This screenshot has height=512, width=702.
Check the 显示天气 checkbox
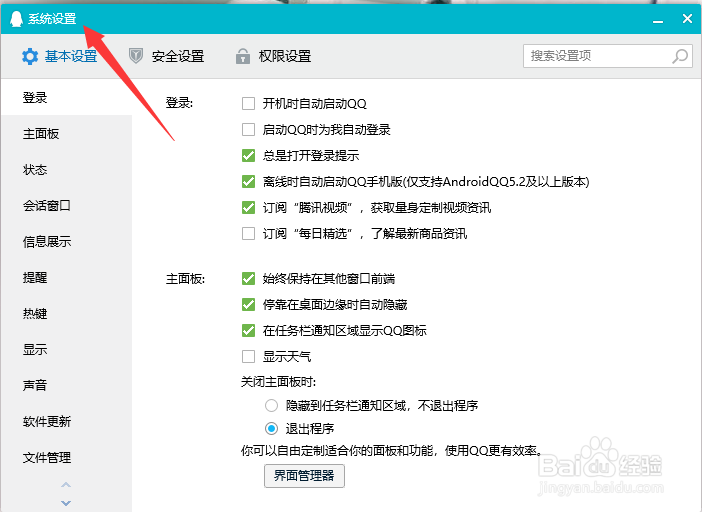248,357
